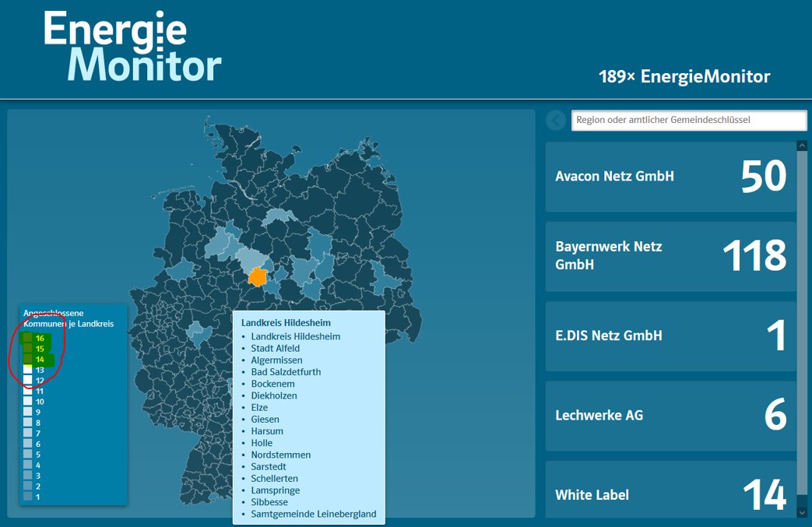Choose the Lechwerke AG card

(x=670, y=416)
